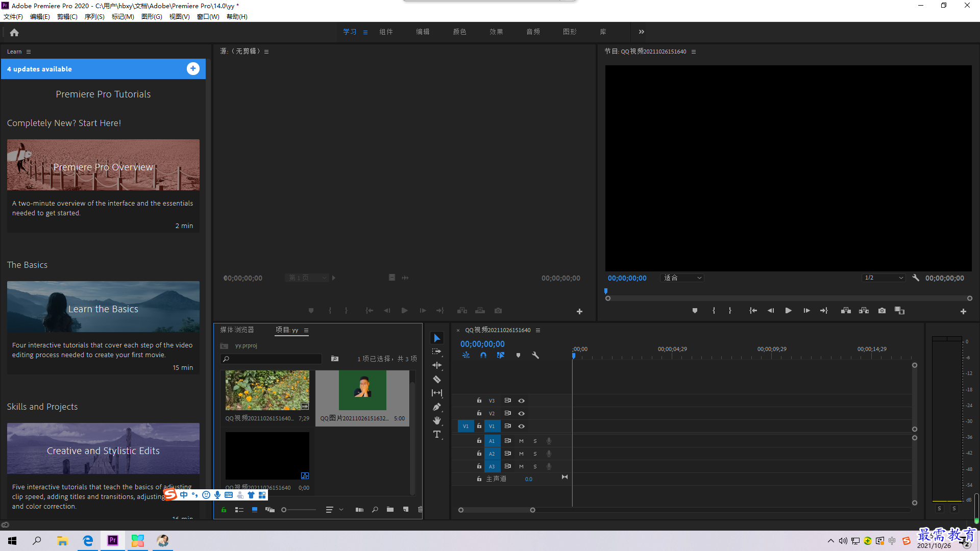Step forward one frame in Program monitor

[x=806, y=311]
